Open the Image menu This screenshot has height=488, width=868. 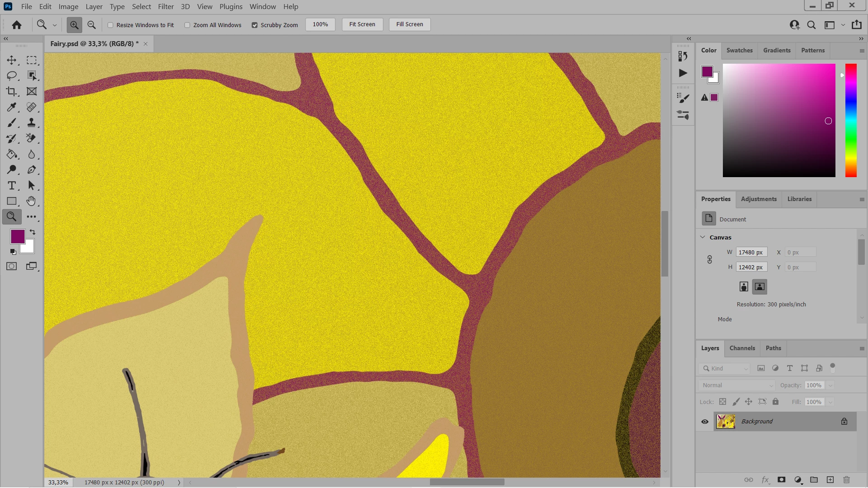click(68, 6)
